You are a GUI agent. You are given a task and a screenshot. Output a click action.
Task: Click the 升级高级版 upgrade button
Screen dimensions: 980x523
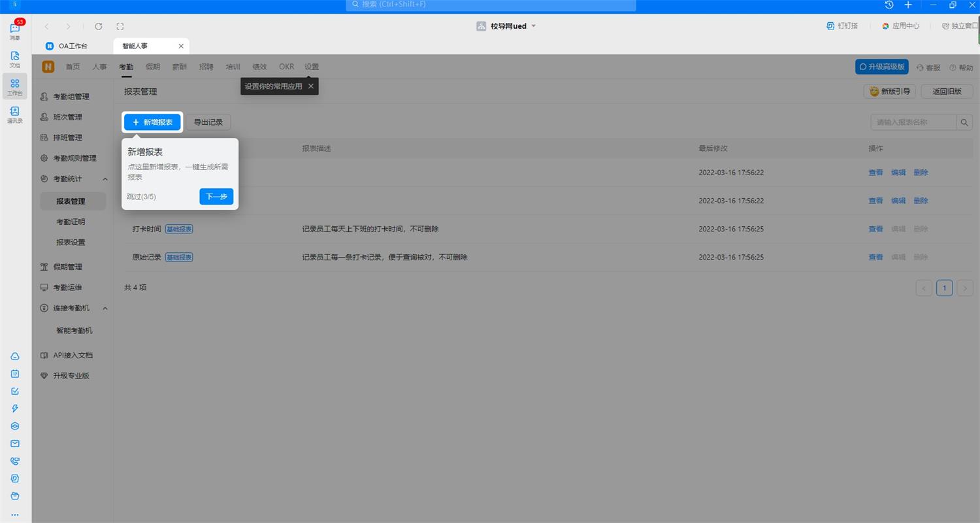881,67
